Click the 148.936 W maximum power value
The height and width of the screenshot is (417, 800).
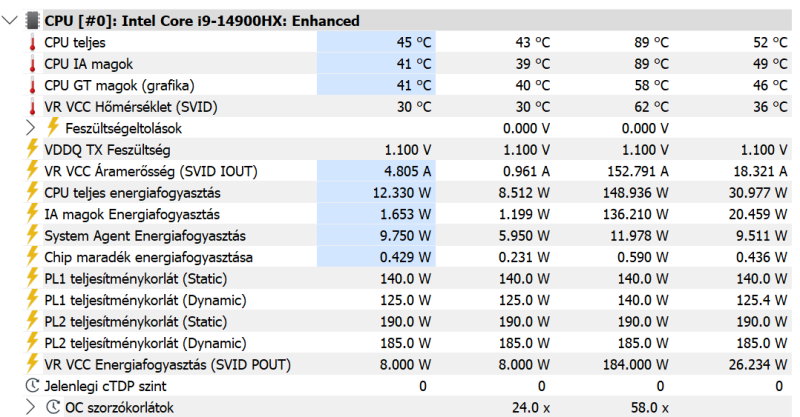pyautogui.click(x=636, y=192)
